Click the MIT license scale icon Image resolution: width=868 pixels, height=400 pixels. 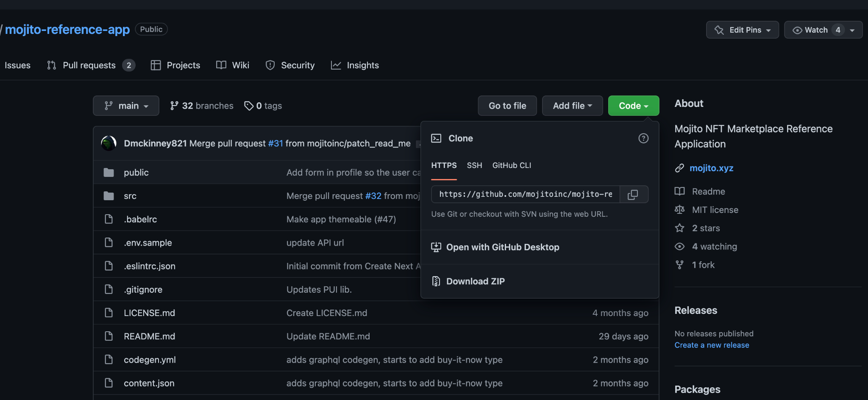(x=679, y=210)
